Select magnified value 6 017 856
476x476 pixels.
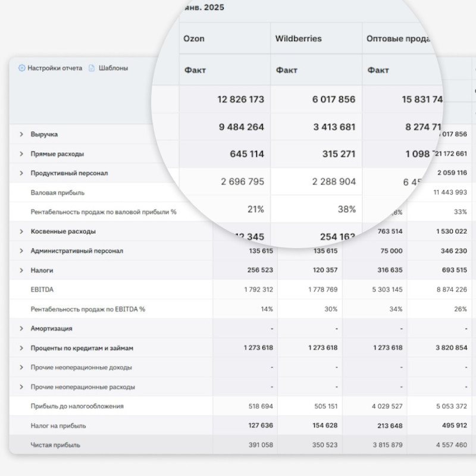pyautogui.click(x=334, y=99)
